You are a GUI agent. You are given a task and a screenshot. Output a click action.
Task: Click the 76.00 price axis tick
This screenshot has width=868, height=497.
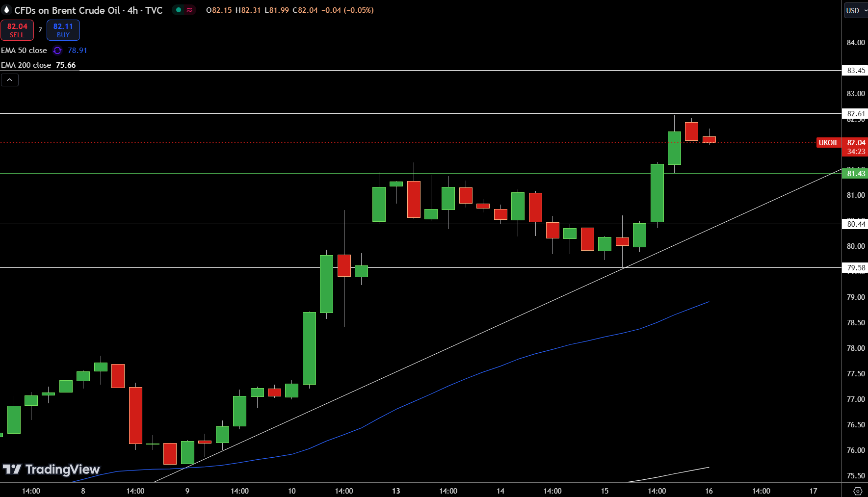point(856,450)
